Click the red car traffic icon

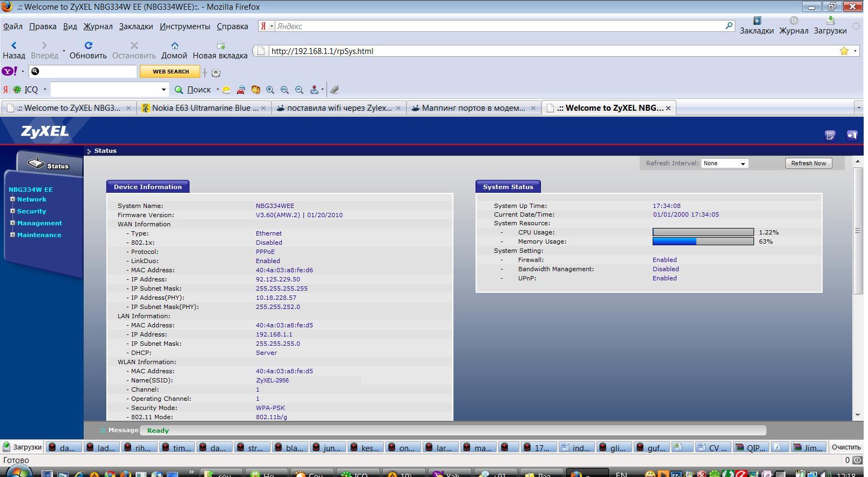click(241, 90)
